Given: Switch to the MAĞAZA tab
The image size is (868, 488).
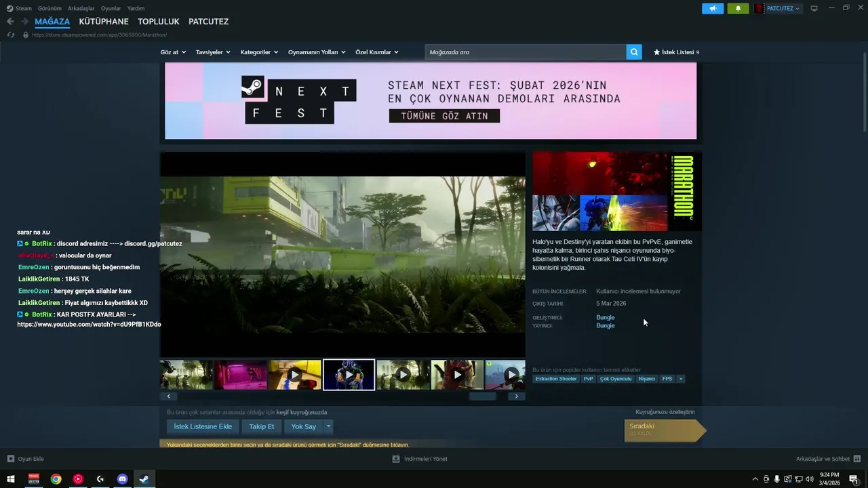Looking at the screenshot, I should click(x=52, y=22).
